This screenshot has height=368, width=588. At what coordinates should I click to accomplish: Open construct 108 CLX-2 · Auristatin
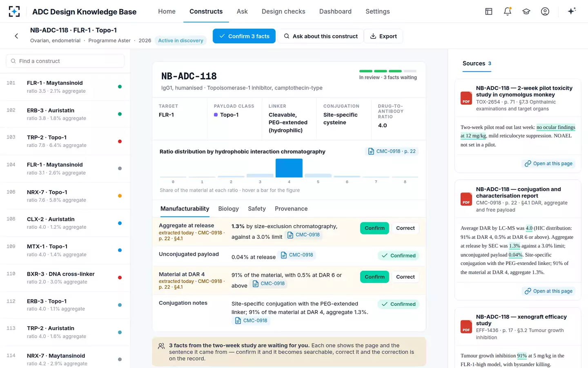pyautogui.click(x=65, y=223)
